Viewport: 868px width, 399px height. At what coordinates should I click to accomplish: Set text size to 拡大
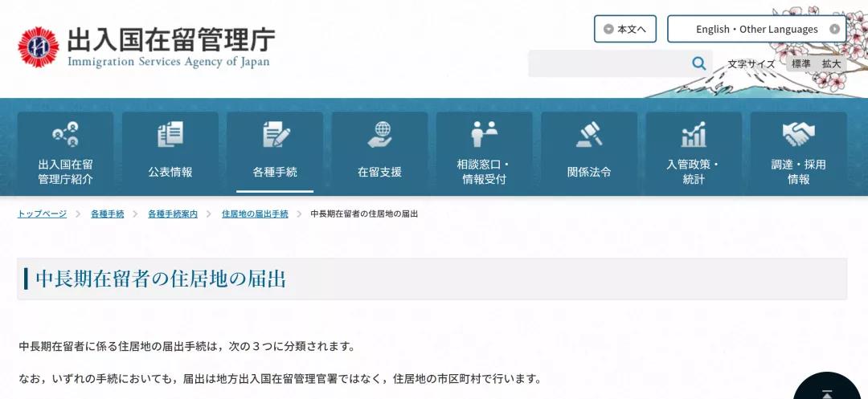pos(830,64)
